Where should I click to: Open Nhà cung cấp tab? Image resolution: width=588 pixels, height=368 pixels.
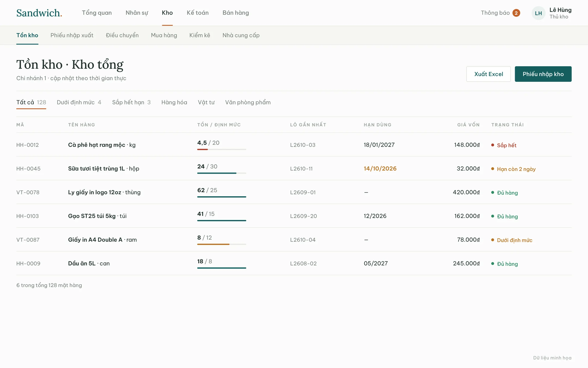pyautogui.click(x=241, y=35)
